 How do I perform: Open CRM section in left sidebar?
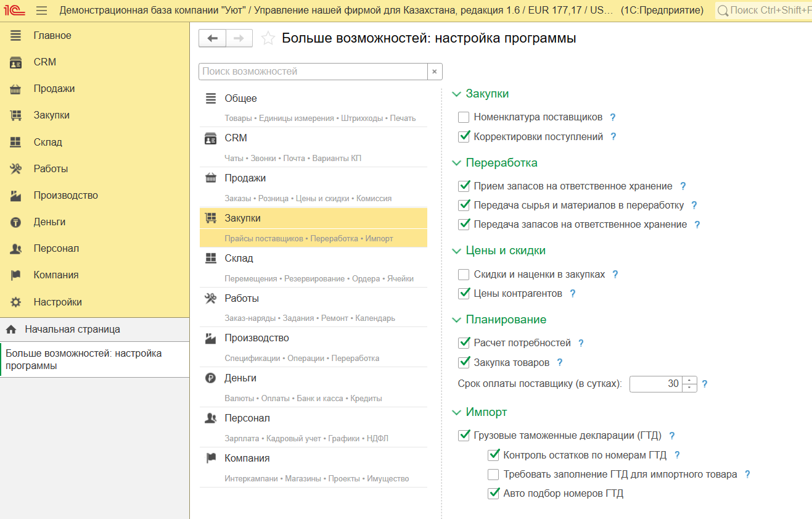click(x=44, y=62)
